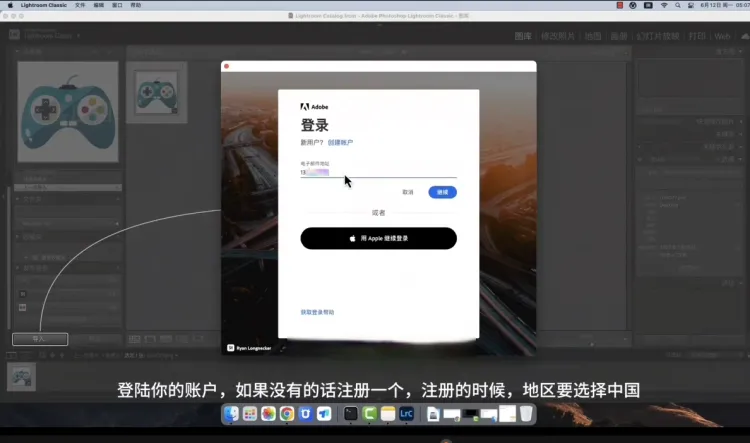The image size is (750, 443).
Task: Click the Navigator game controller preview image
Action: (x=68, y=112)
